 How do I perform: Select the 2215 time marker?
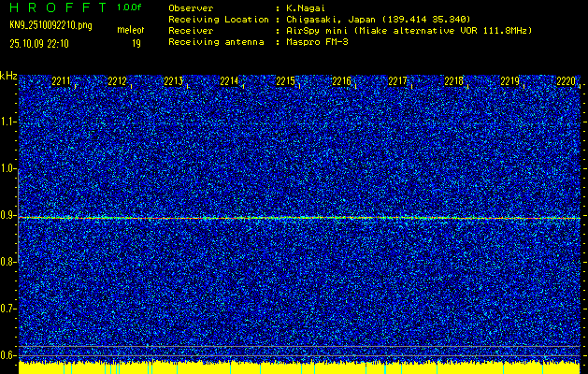coord(286,82)
